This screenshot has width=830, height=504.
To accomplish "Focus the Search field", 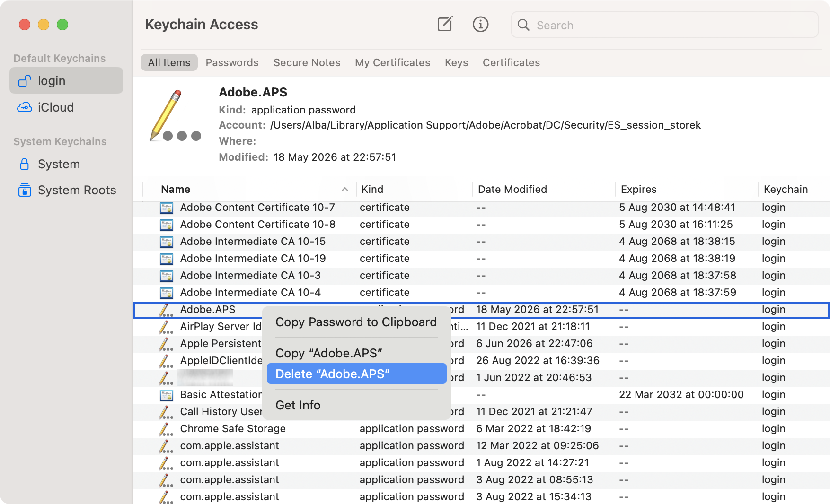I will click(x=664, y=25).
